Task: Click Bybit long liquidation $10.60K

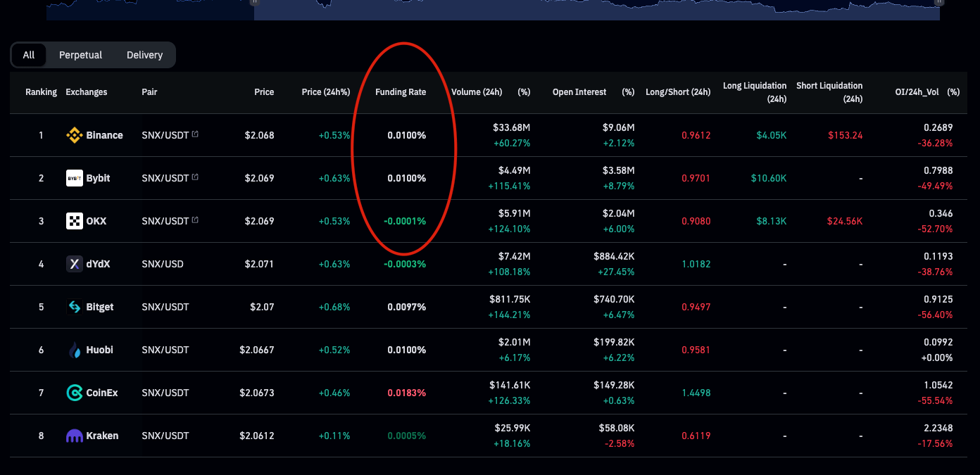Action: (769, 178)
